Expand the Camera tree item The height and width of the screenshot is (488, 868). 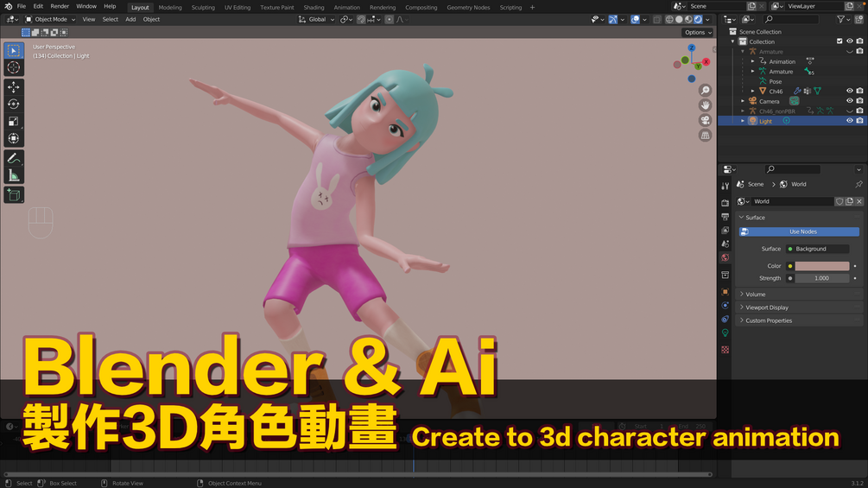point(743,101)
